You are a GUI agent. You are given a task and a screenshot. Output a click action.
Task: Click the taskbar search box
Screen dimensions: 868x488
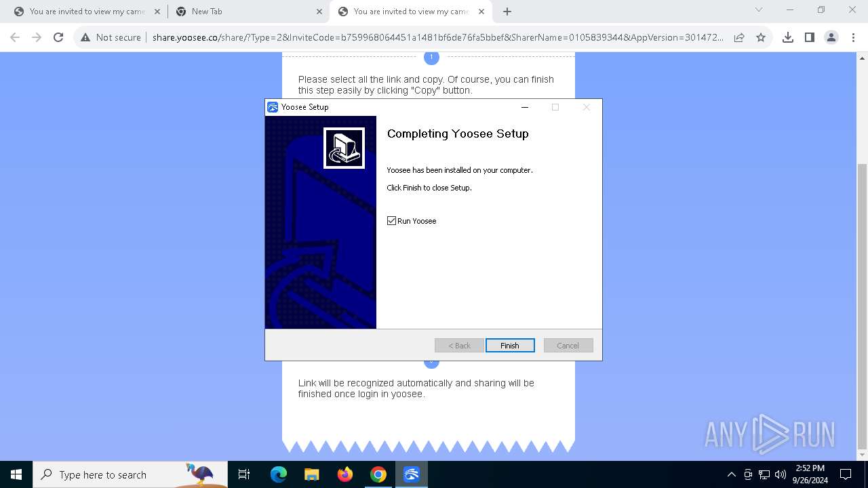coord(130,474)
